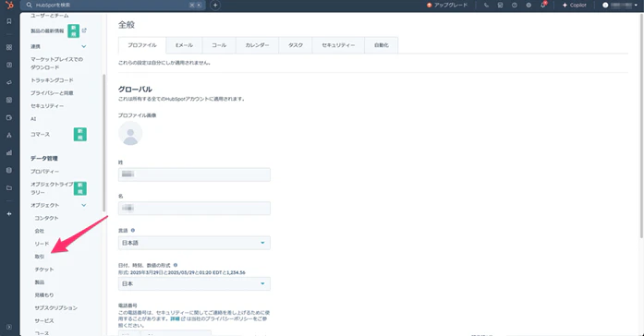Open マーケットプレイスでのダウンロード in sidebar

tap(56, 63)
